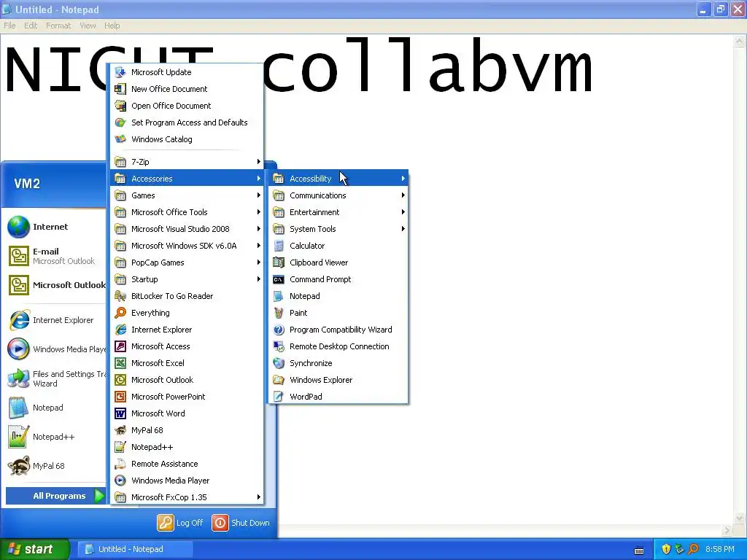
Task: Click the Microsoft Word icon
Action: [x=120, y=413]
